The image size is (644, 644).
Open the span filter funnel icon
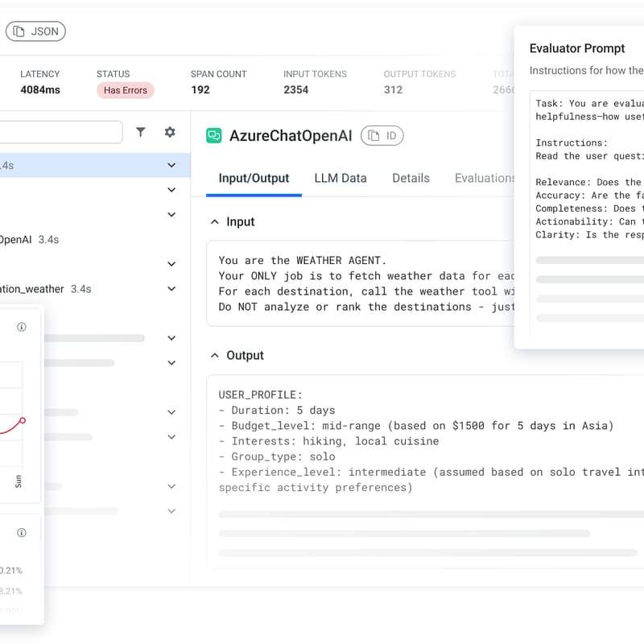pos(140,132)
